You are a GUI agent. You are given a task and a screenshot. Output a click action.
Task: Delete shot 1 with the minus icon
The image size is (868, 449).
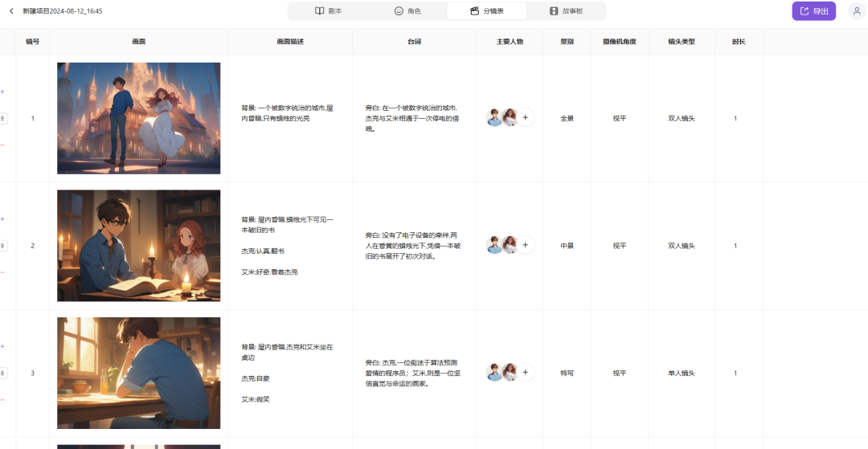pyautogui.click(x=2, y=145)
